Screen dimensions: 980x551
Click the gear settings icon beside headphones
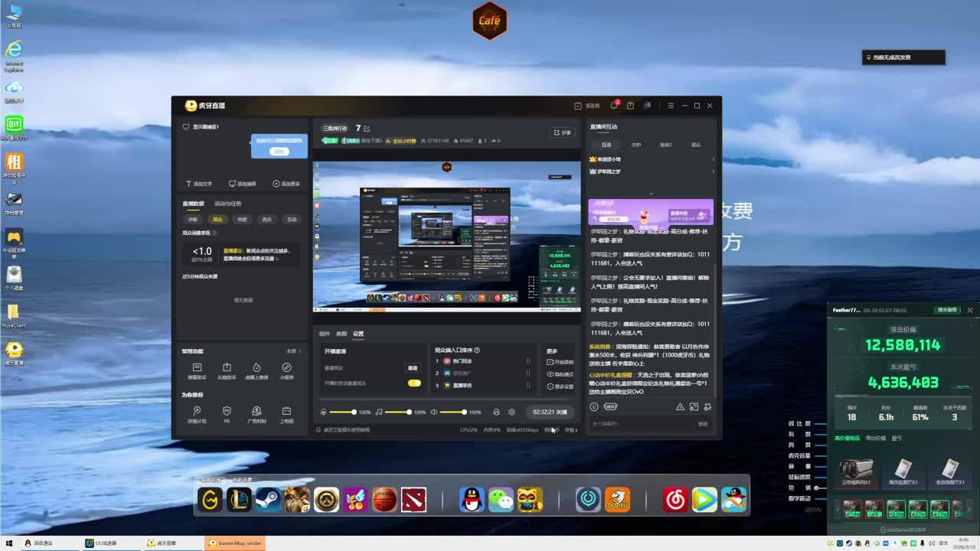click(512, 412)
